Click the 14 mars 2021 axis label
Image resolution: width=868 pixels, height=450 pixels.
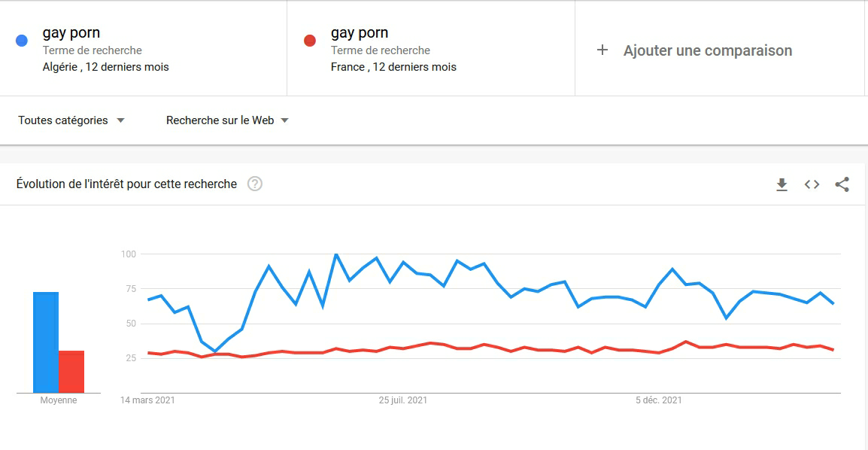click(x=148, y=400)
